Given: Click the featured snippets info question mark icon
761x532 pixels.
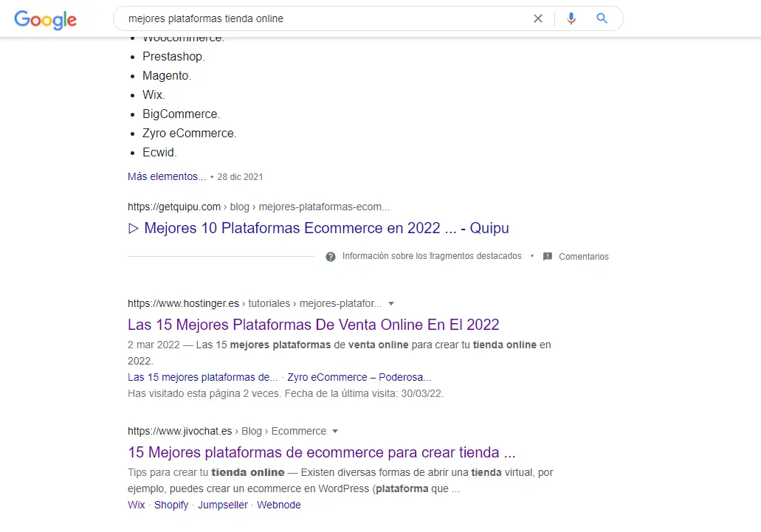Looking at the screenshot, I should [329, 256].
